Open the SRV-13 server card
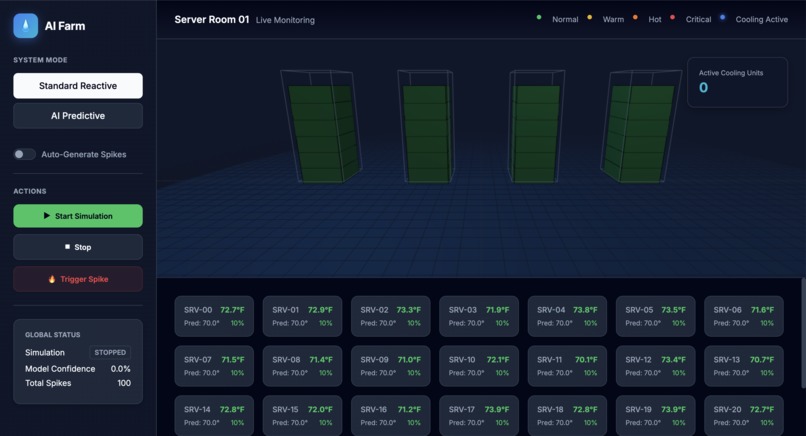The width and height of the screenshot is (806, 436). tap(744, 366)
